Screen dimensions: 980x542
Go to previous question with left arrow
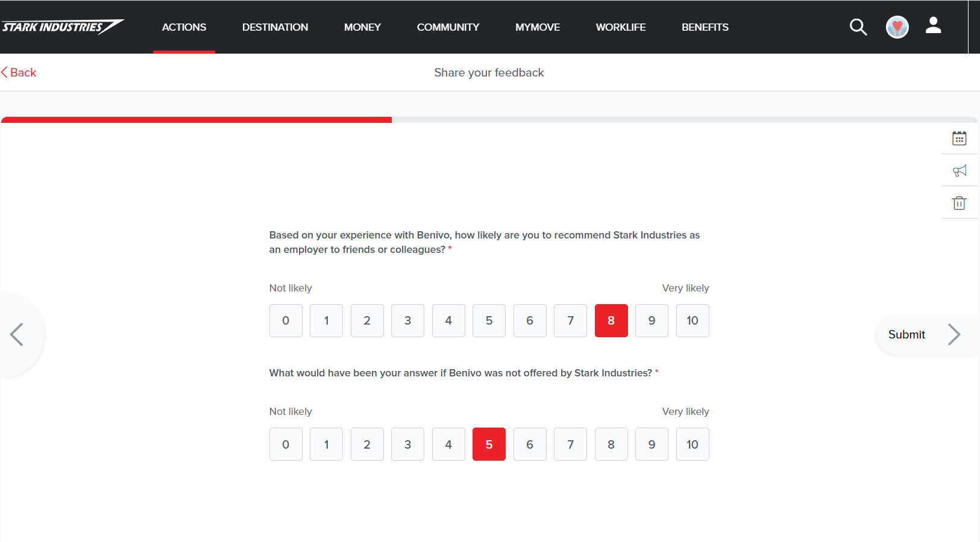point(17,335)
